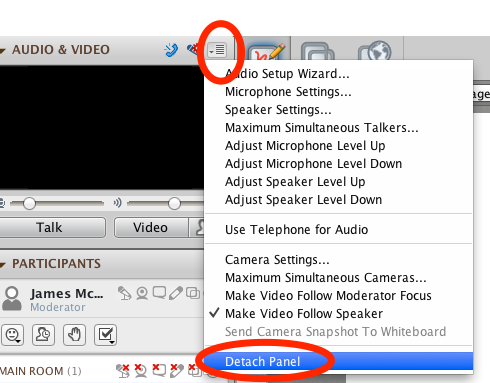490x383 pixels.
Task: Toggle Main Room chat permission off icon
Action: click(159, 370)
